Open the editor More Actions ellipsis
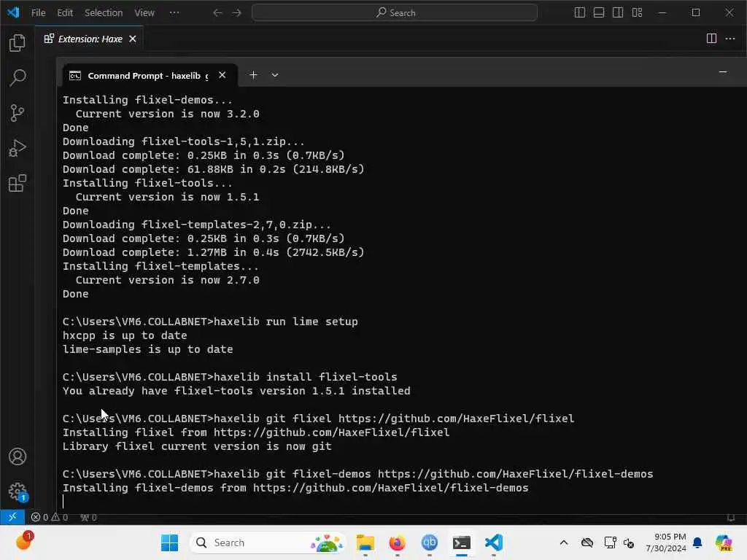Screen dimensions: 747x560 (730, 39)
